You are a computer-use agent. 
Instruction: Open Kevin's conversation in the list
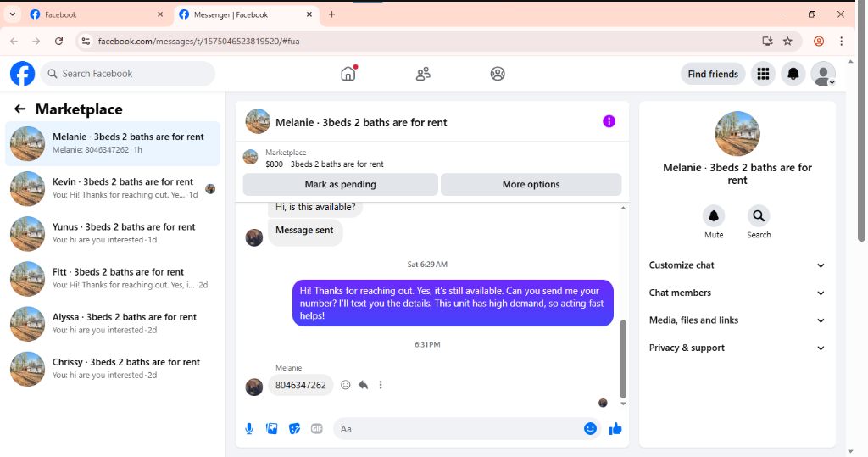click(113, 188)
